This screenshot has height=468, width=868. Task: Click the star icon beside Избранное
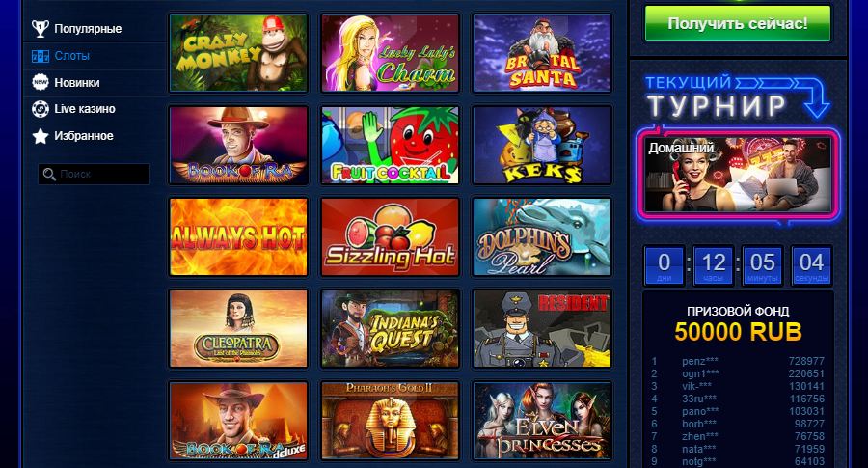tap(41, 136)
